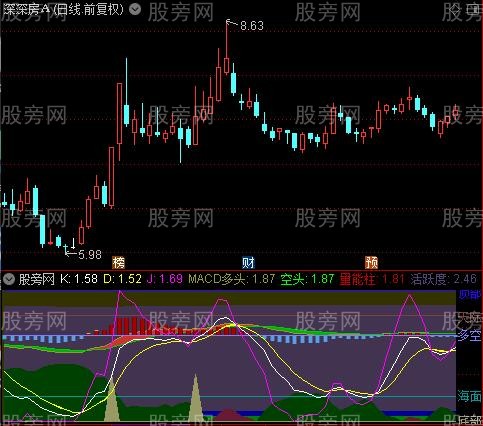The width and height of the screenshot is (483, 426).
Task: Click the first beige buy-signal spike
Action: click(x=111, y=400)
